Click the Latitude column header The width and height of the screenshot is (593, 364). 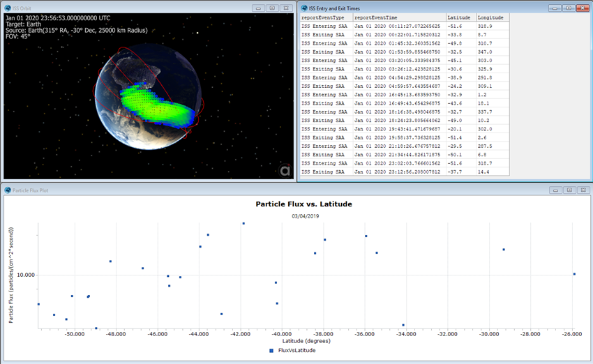[x=461, y=17]
